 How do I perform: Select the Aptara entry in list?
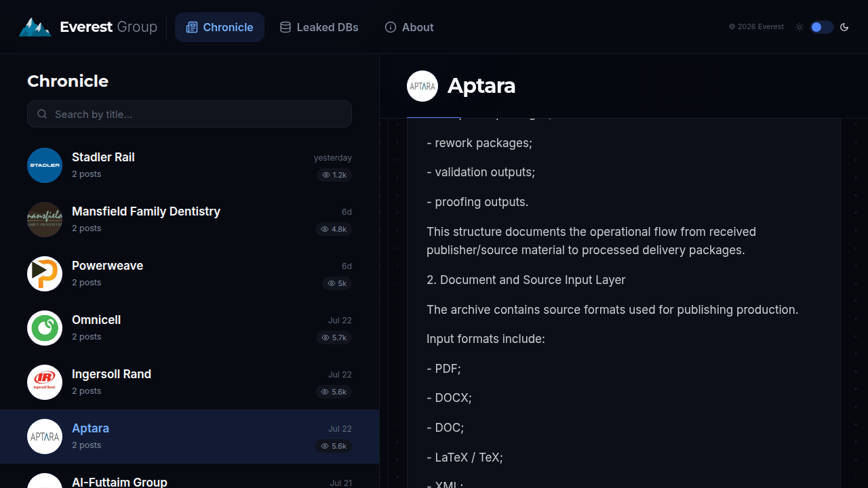tap(189, 436)
